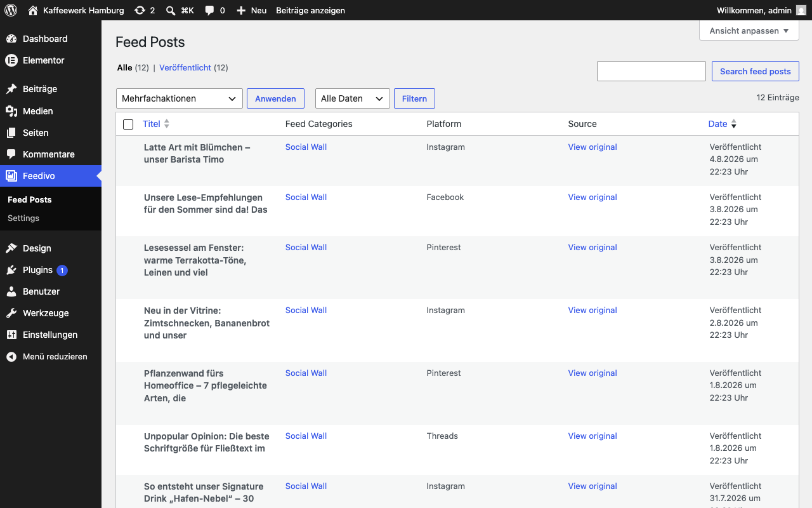Viewport: 812px width, 508px height.
Task: Click title 'Lesesessel am Fenster: warme Terrakotta-Töne'
Action: (x=195, y=260)
